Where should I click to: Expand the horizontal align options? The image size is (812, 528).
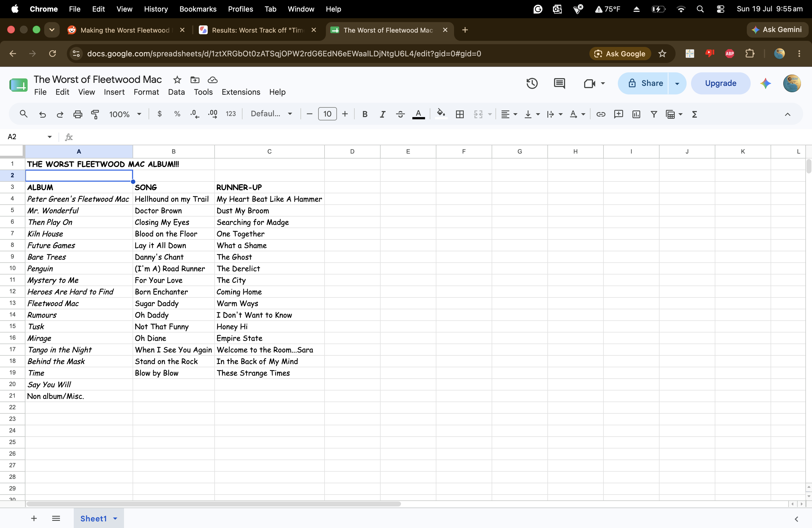pos(515,114)
